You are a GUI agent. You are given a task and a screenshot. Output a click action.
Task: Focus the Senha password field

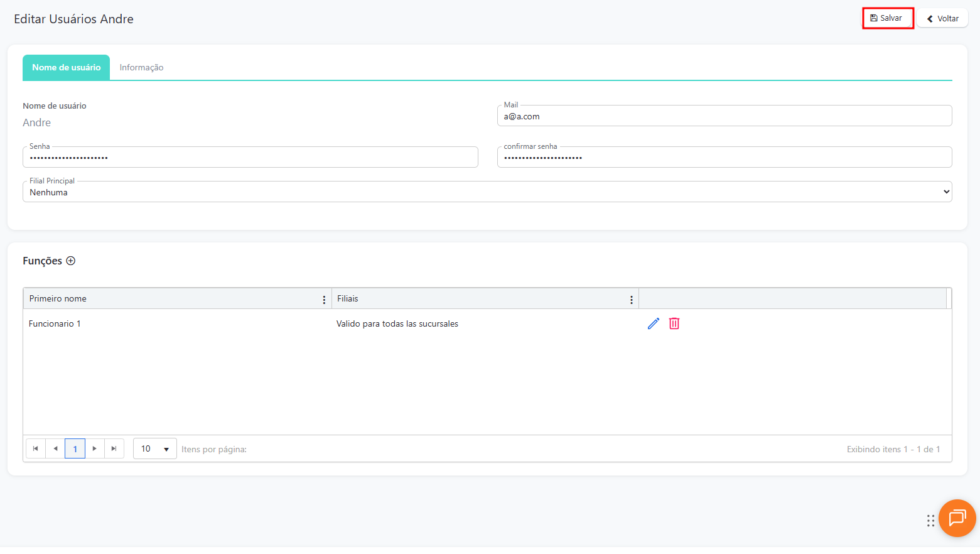[x=250, y=158]
